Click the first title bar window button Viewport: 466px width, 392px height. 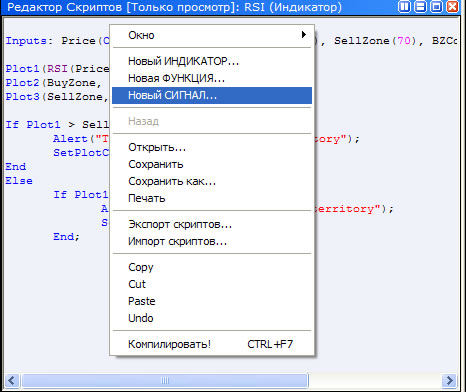coord(404,7)
